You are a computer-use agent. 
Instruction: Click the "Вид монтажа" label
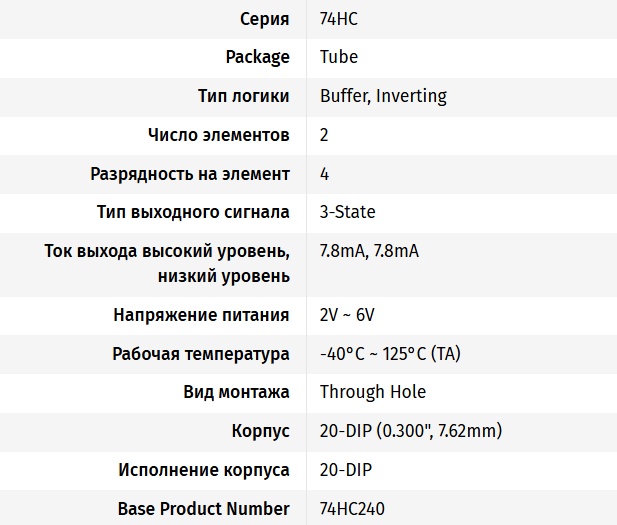(237, 392)
